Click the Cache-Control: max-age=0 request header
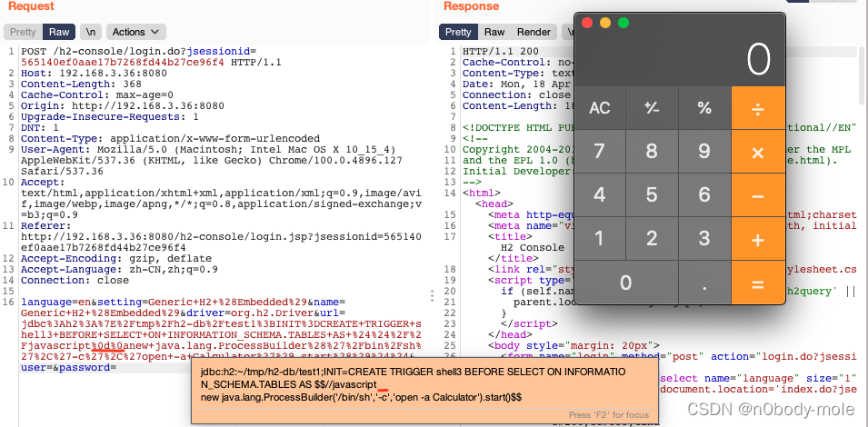868x427 pixels. tap(97, 94)
